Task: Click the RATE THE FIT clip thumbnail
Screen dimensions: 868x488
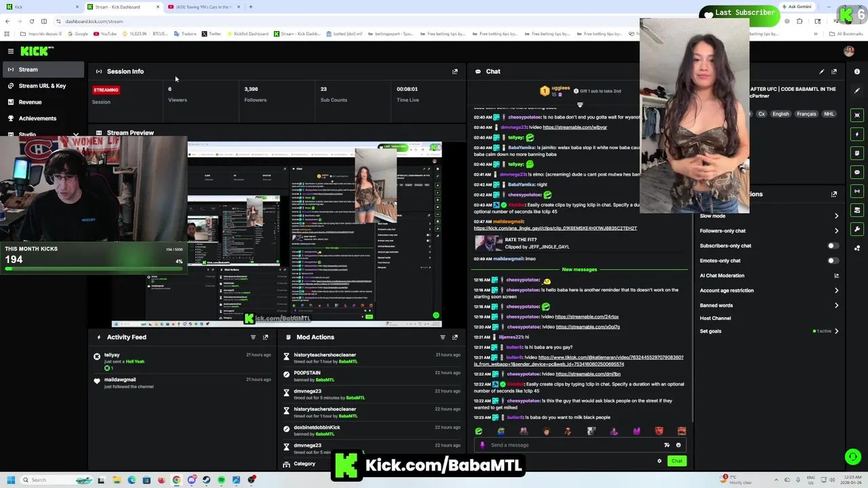Action: [x=488, y=243]
